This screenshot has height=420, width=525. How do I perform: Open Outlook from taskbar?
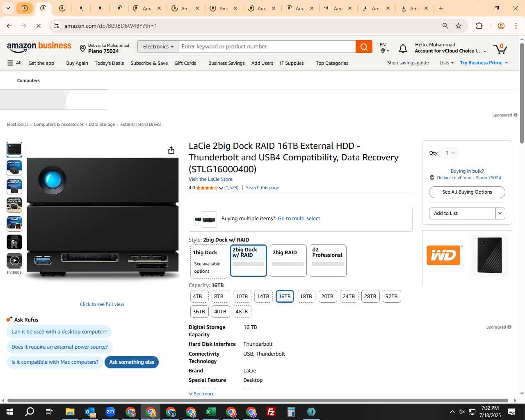pyautogui.click(x=90, y=412)
